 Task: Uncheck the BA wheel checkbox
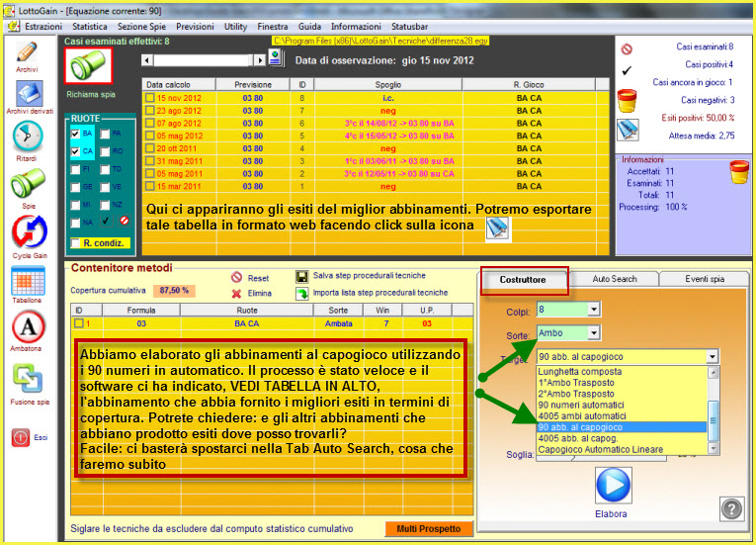coord(75,134)
